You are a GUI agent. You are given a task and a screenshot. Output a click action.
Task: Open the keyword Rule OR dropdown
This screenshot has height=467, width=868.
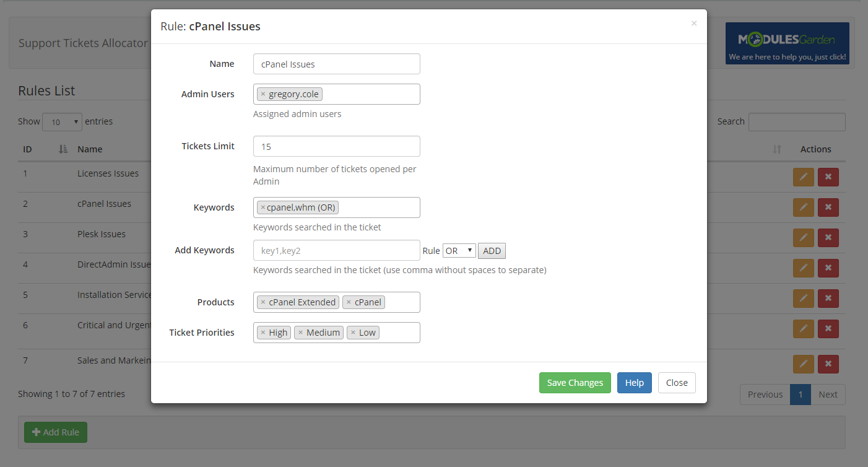[459, 251]
